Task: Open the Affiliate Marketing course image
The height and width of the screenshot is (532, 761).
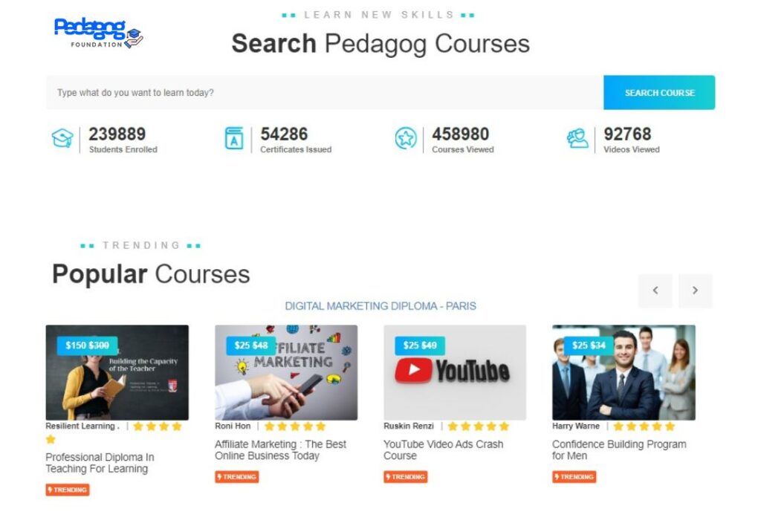Action: [286, 372]
